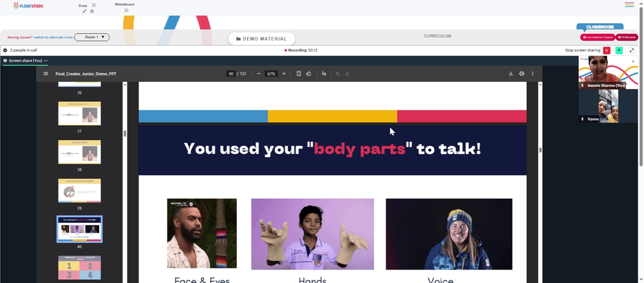Screen dimensions: 644x283
Task: Click Vyana's microphone icon
Action: point(582,119)
